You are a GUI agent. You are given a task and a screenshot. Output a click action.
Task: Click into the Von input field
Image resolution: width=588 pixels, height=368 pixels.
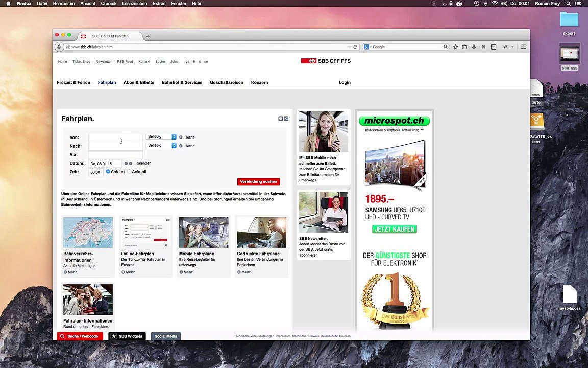[115, 138]
